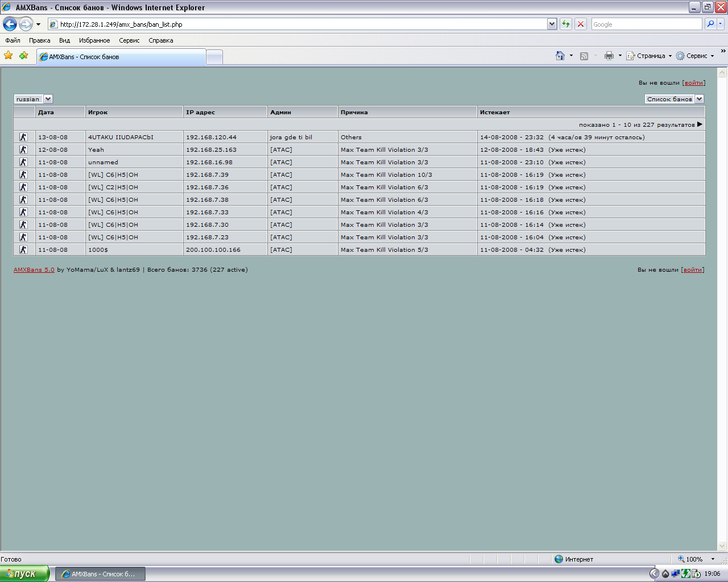Open Favorites Center star icon
The image size is (728, 582).
pyautogui.click(x=8, y=55)
